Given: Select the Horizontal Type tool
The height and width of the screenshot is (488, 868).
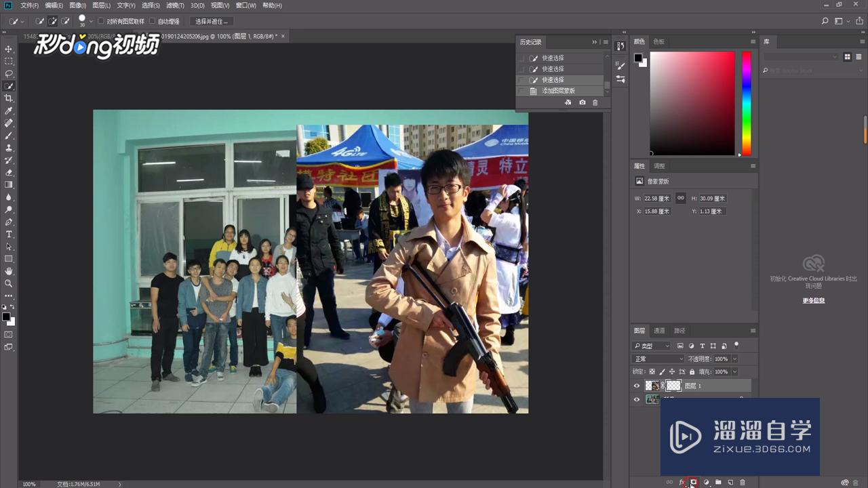Looking at the screenshot, I should click(9, 234).
